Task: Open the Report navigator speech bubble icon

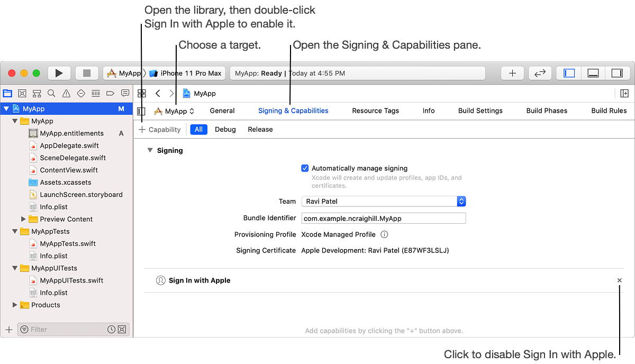Action: pos(125,93)
